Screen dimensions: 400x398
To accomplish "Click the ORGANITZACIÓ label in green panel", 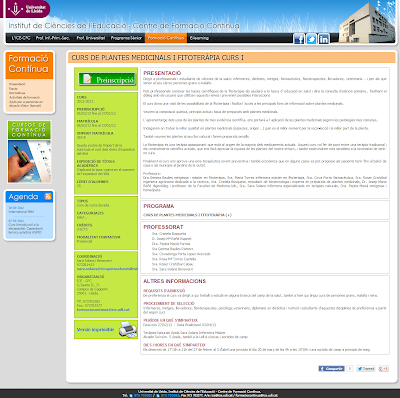I will tap(90, 277).
